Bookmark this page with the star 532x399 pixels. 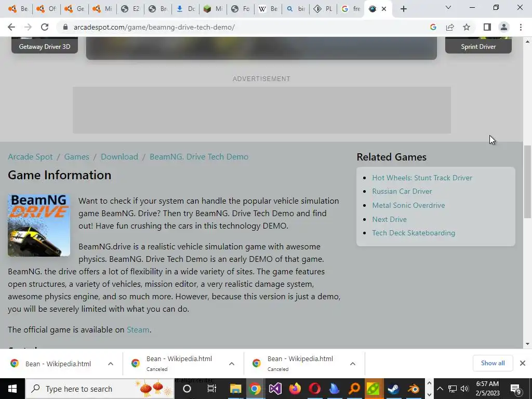[x=467, y=27]
